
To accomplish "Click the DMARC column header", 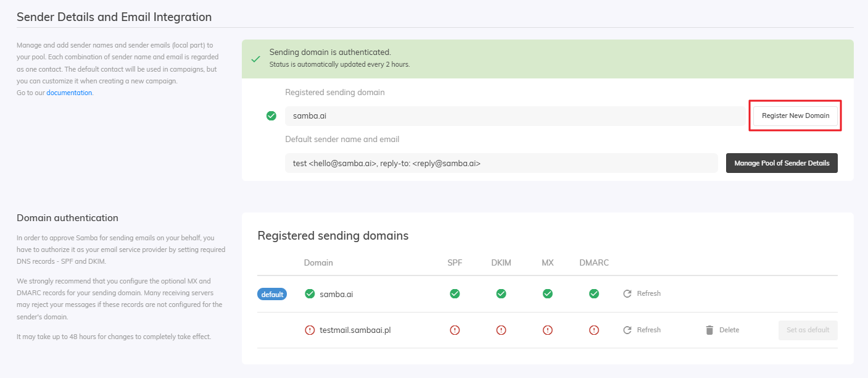I will (x=594, y=262).
